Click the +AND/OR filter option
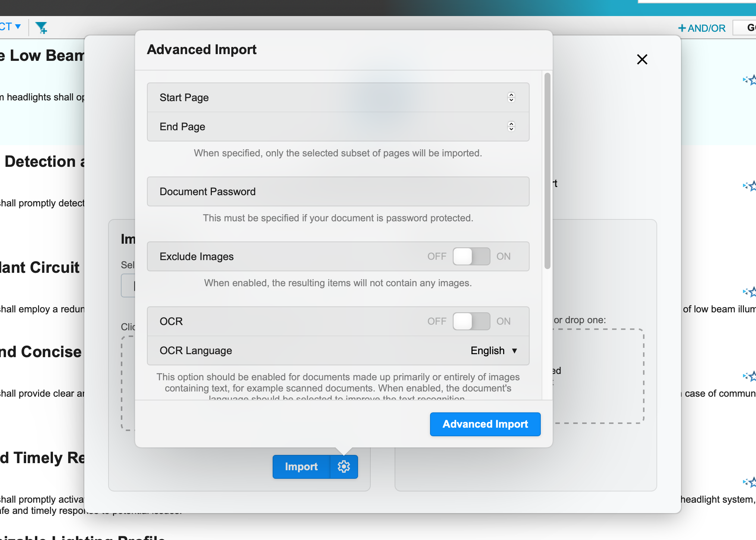 (x=702, y=28)
